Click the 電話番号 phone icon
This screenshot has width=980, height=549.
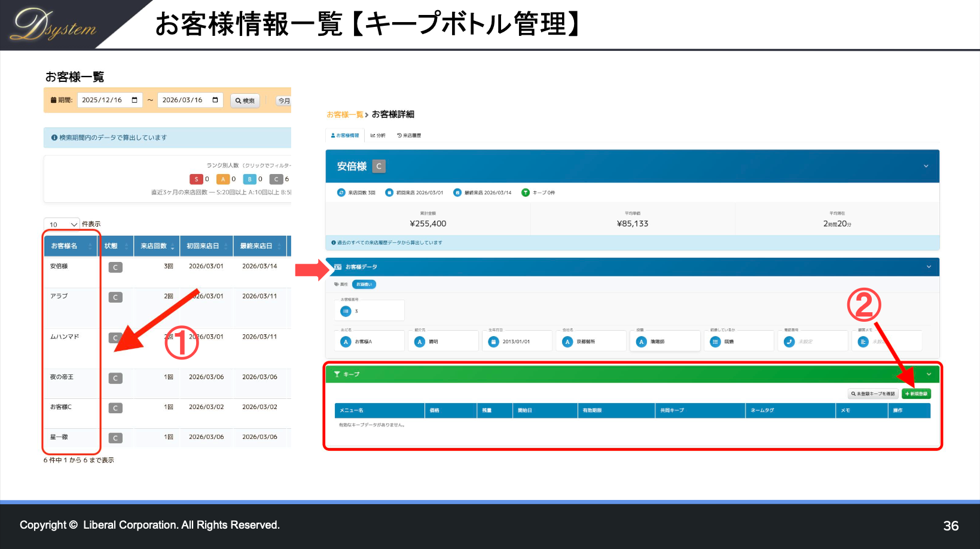[x=789, y=341]
